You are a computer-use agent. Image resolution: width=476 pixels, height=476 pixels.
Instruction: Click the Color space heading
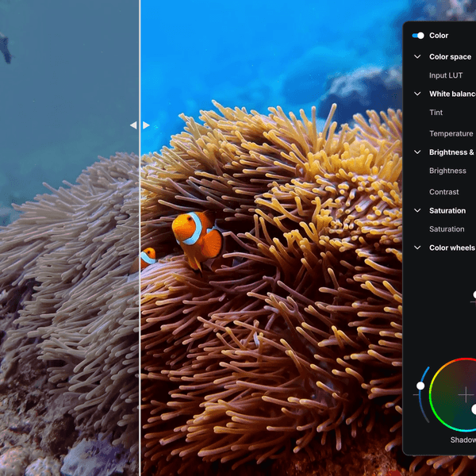450,57
